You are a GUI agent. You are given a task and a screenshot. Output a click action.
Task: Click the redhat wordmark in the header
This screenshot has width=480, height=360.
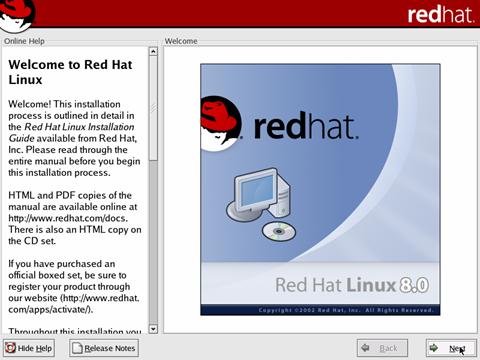point(440,14)
